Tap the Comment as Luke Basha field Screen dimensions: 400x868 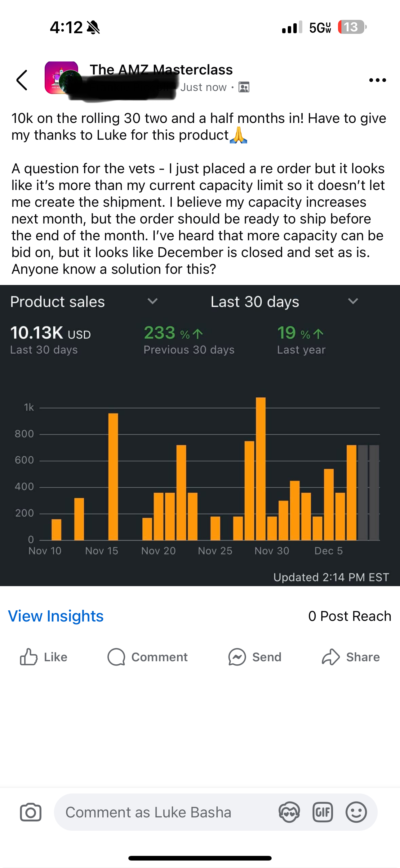coord(216,812)
